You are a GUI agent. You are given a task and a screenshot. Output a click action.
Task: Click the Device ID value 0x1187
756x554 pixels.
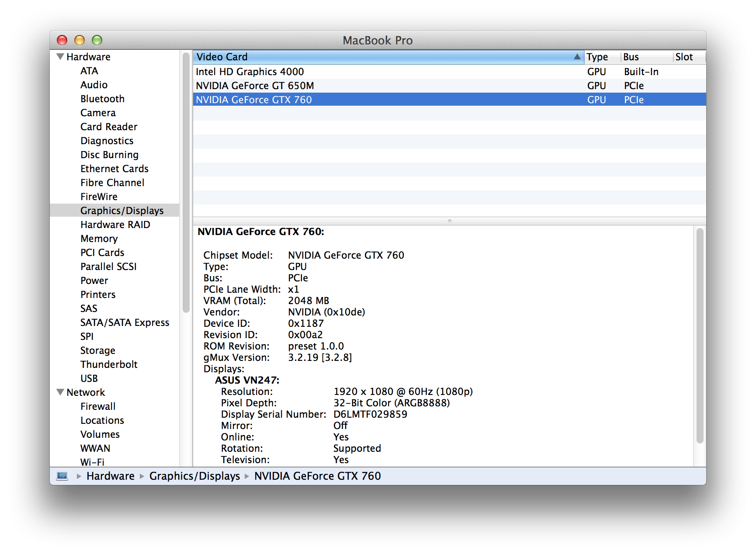click(306, 323)
